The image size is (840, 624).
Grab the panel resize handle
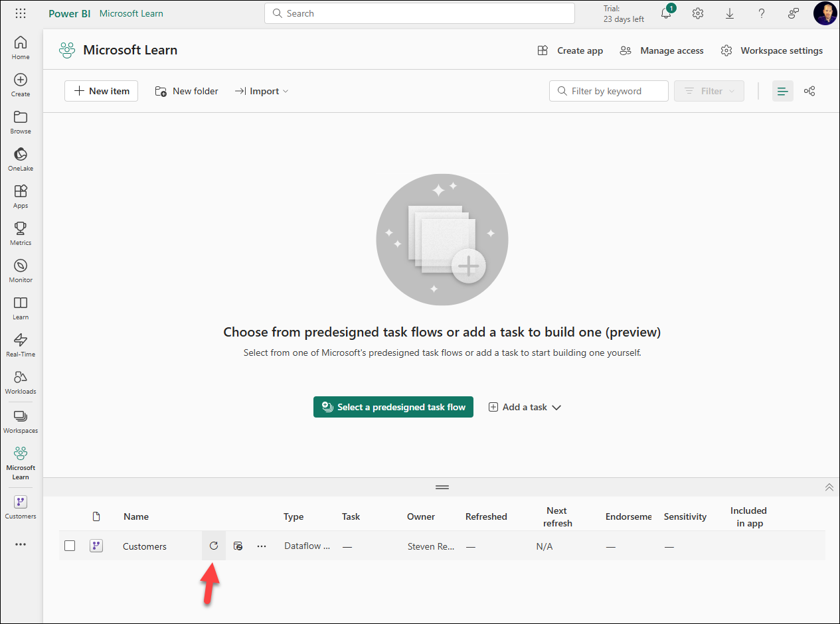(442, 487)
